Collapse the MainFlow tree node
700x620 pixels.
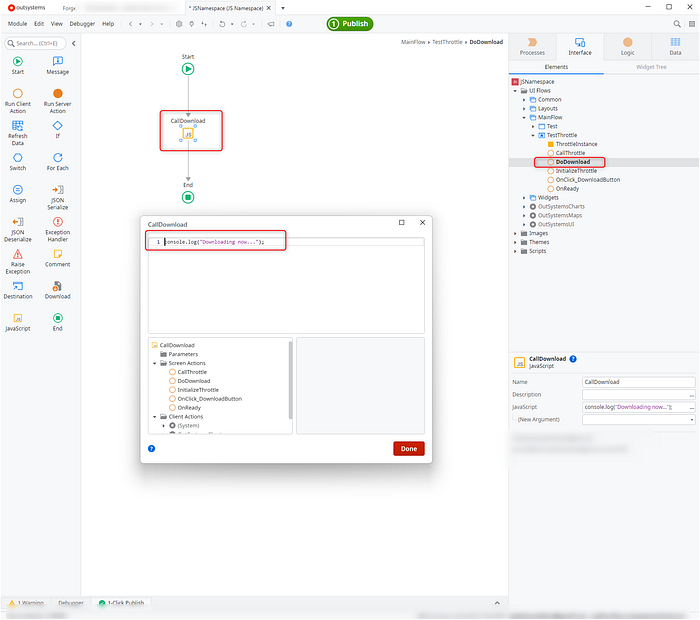525,117
